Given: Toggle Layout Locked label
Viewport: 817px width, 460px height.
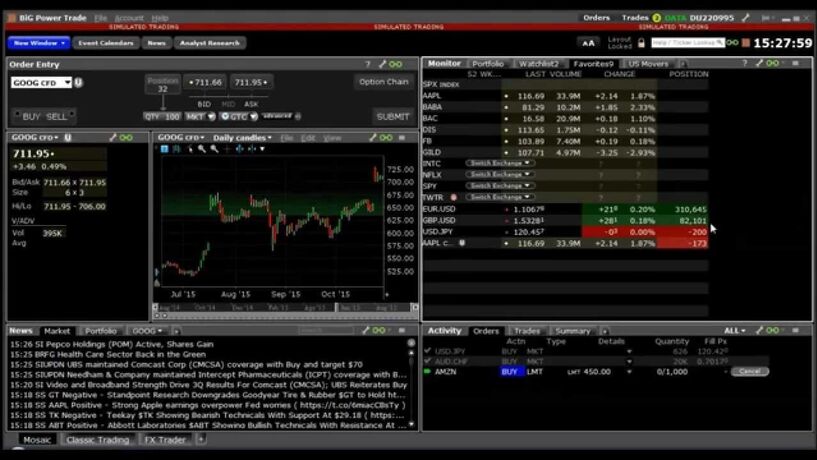Looking at the screenshot, I should (x=620, y=43).
